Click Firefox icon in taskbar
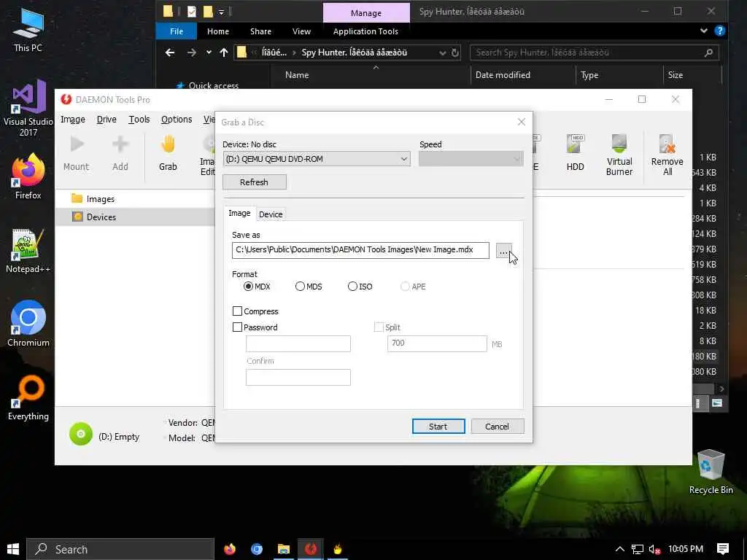 pos(230,549)
